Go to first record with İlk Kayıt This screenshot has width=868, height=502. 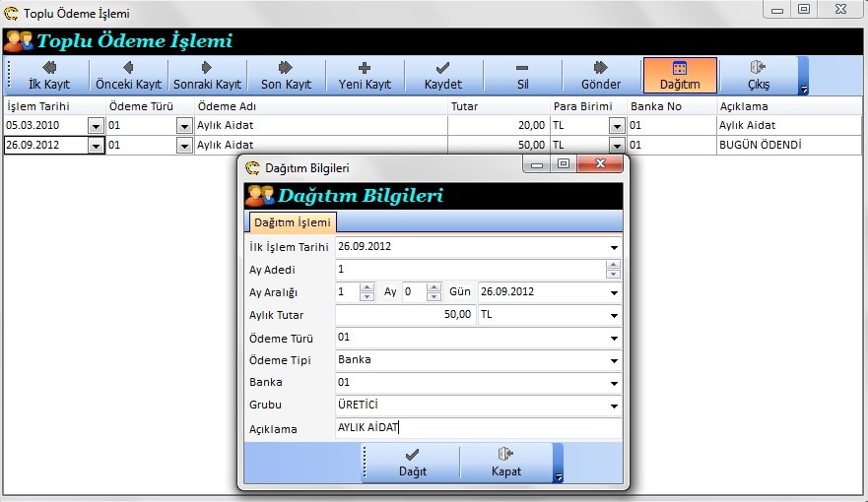click(x=49, y=76)
